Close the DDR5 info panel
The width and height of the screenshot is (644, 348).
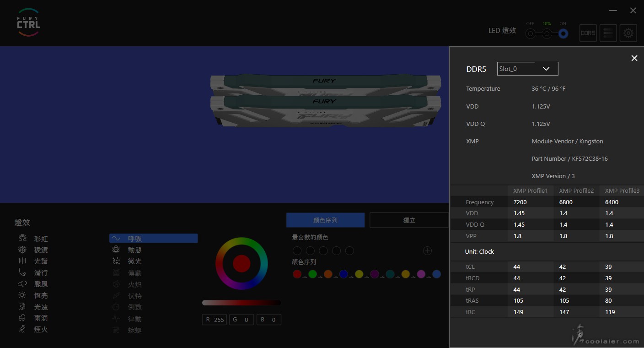click(634, 58)
